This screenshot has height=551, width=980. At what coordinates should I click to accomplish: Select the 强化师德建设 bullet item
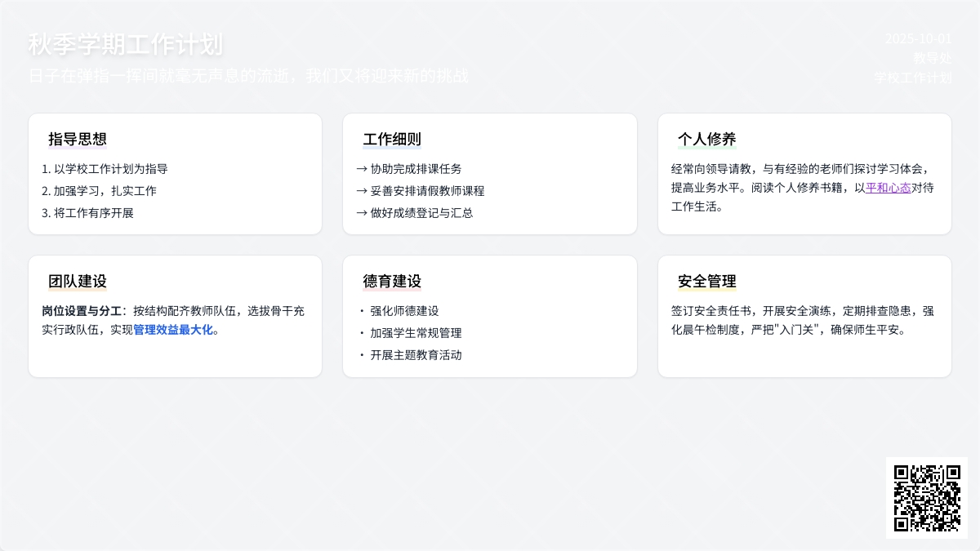[404, 311]
